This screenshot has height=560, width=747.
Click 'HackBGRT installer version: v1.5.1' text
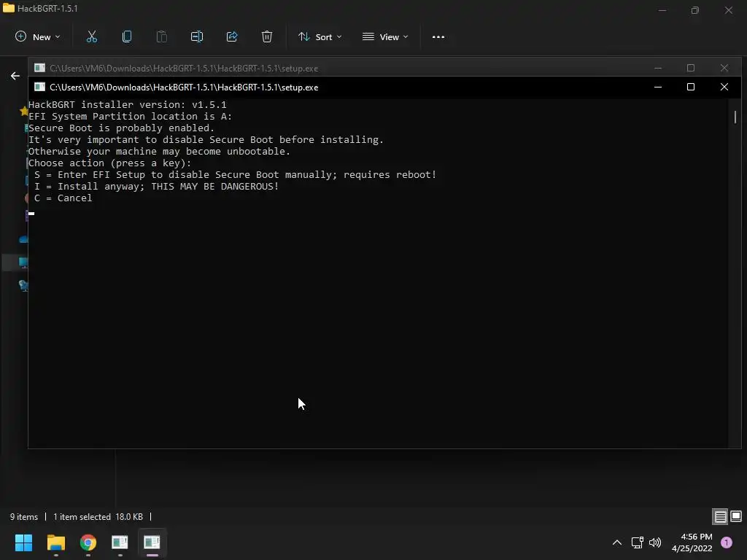click(x=128, y=105)
